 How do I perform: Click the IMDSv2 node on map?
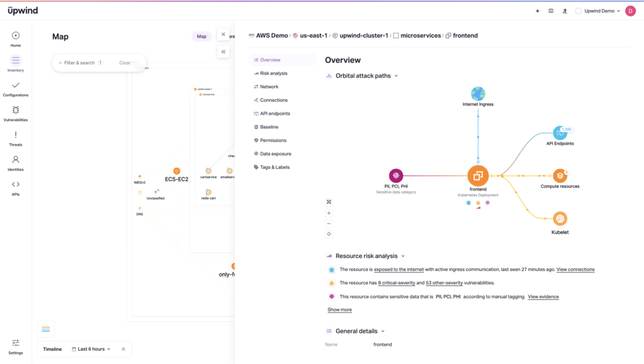(x=140, y=177)
